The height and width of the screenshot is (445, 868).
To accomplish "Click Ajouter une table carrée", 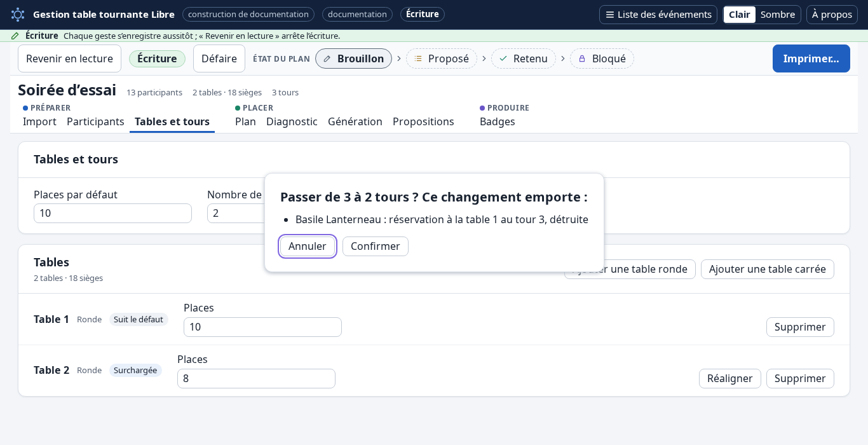I will coord(768,269).
